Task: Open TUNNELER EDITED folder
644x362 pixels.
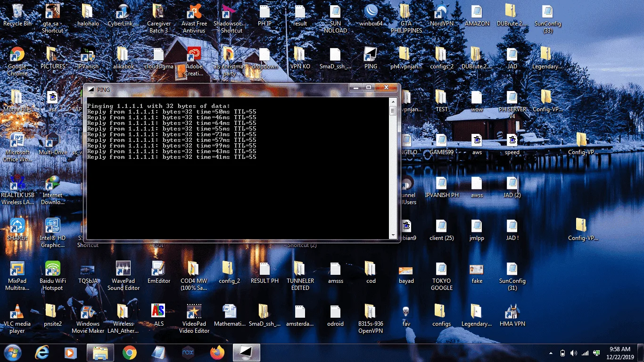Action: [x=300, y=276]
